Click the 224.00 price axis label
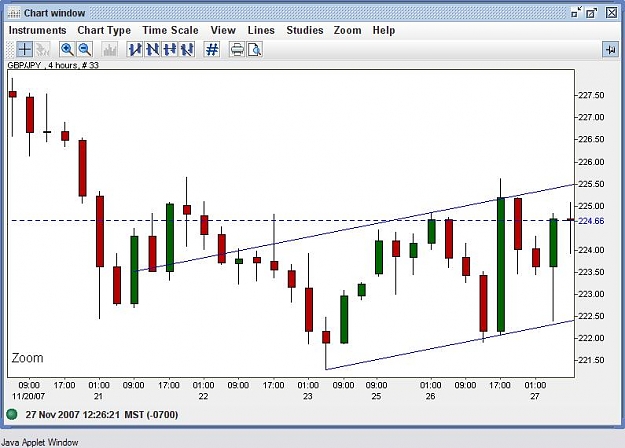Screen dimensions: 625x448 coord(591,250)
